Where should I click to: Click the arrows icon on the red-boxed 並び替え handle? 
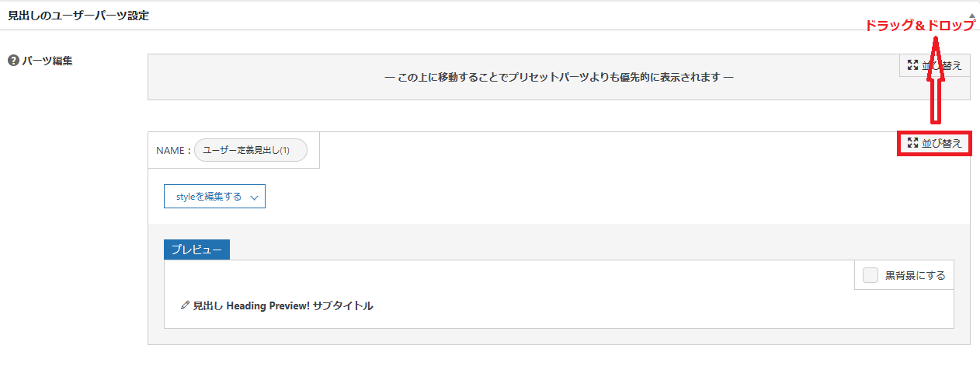coord(912,143)
